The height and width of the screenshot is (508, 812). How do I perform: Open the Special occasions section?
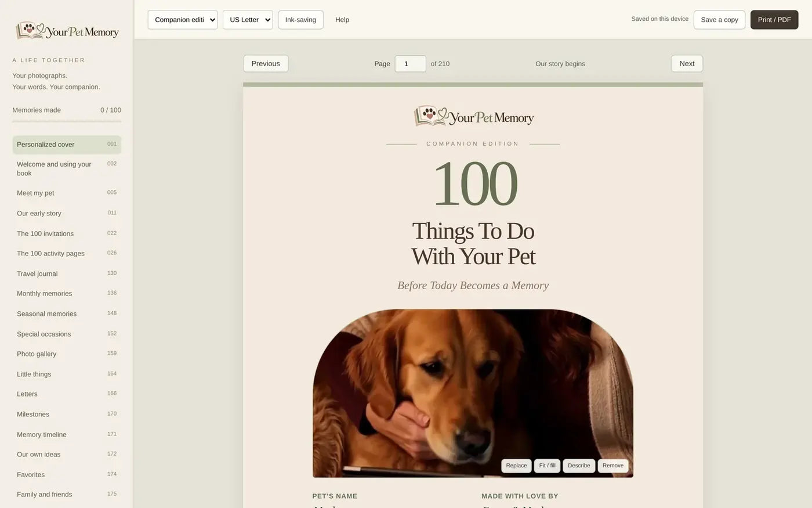click(x=67, y=334)
